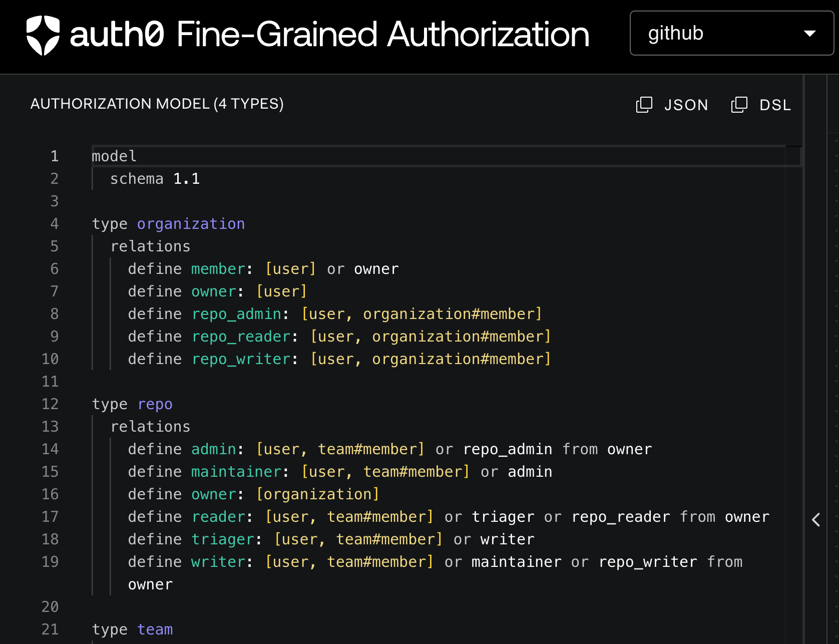Click the 'define owner: [user]' line
This screenshot has height=644, width=839.
click(x=217, y=291)
